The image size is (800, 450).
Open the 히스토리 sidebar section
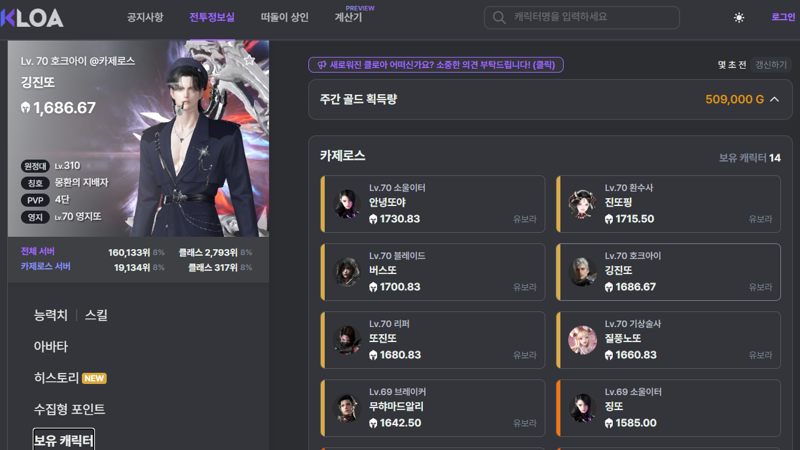pos(56,378)
